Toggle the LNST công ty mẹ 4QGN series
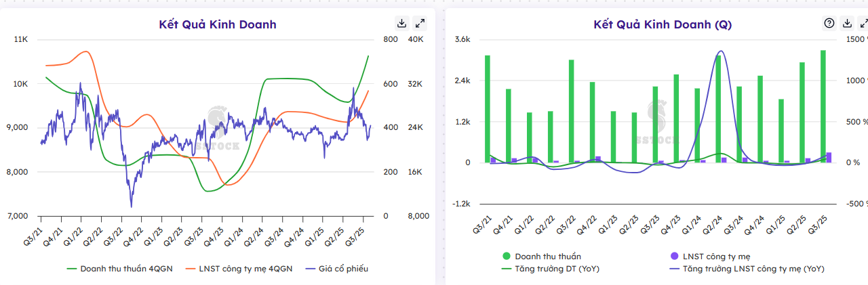The height and width of the screenshot is (285, 868). [239, 269]
